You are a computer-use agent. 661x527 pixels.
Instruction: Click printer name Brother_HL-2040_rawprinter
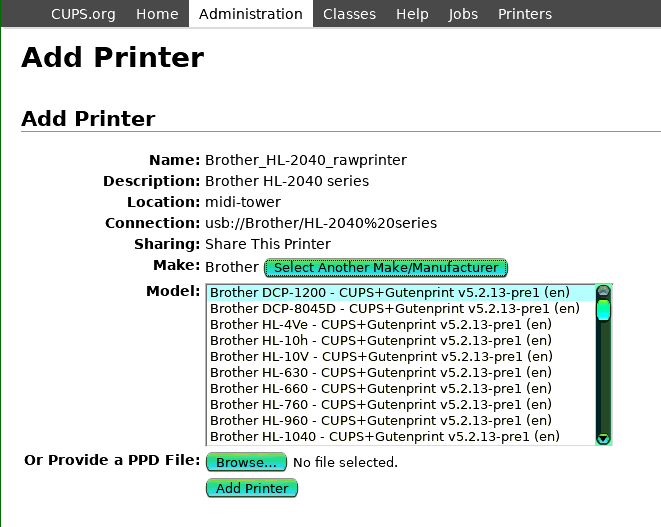306,160
